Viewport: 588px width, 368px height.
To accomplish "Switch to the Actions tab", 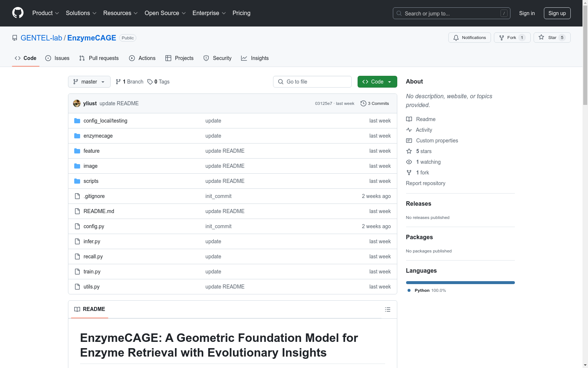I will [142, 58].
